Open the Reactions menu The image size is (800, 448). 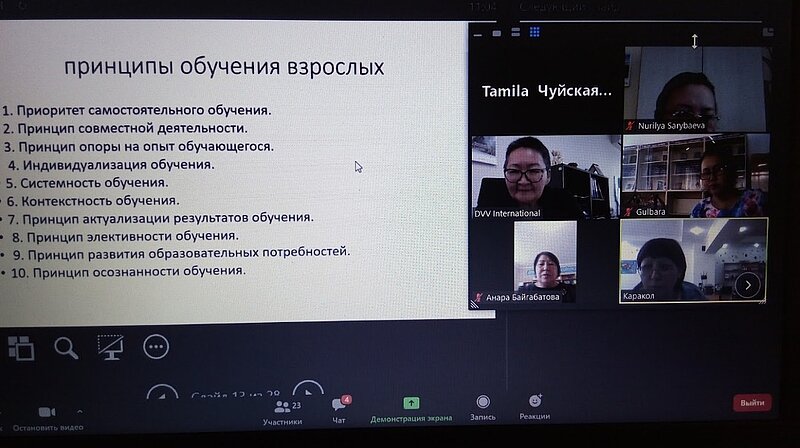(x=534, y=403)
